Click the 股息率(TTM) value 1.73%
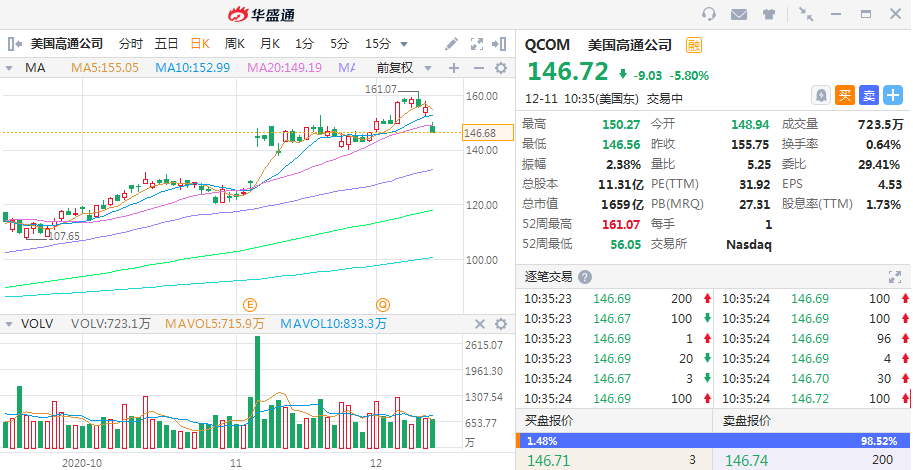This screenshot has width=913, height=470. [884, 204]
